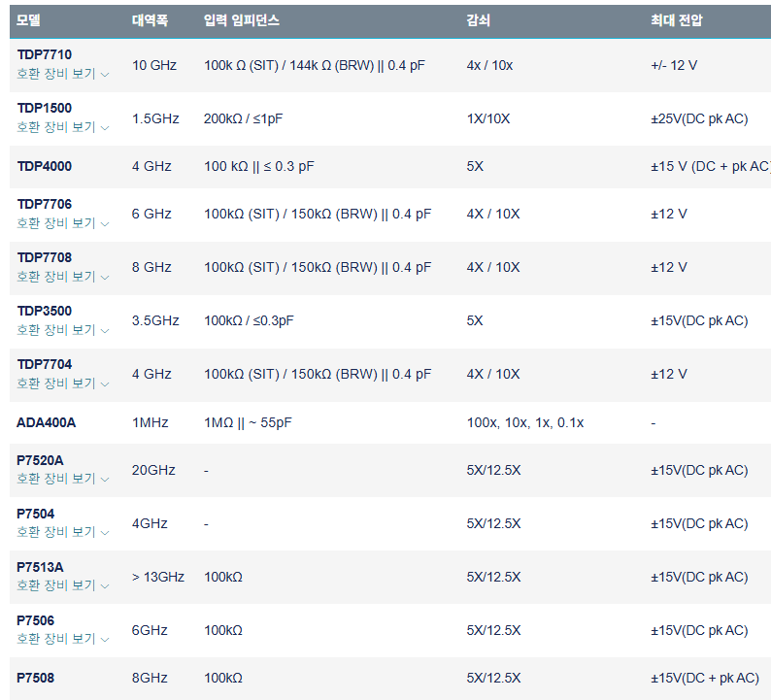The width and height of the screenshot is (771, 700).
Task: Open the ADA400A model link
Action: click(47, 422)
